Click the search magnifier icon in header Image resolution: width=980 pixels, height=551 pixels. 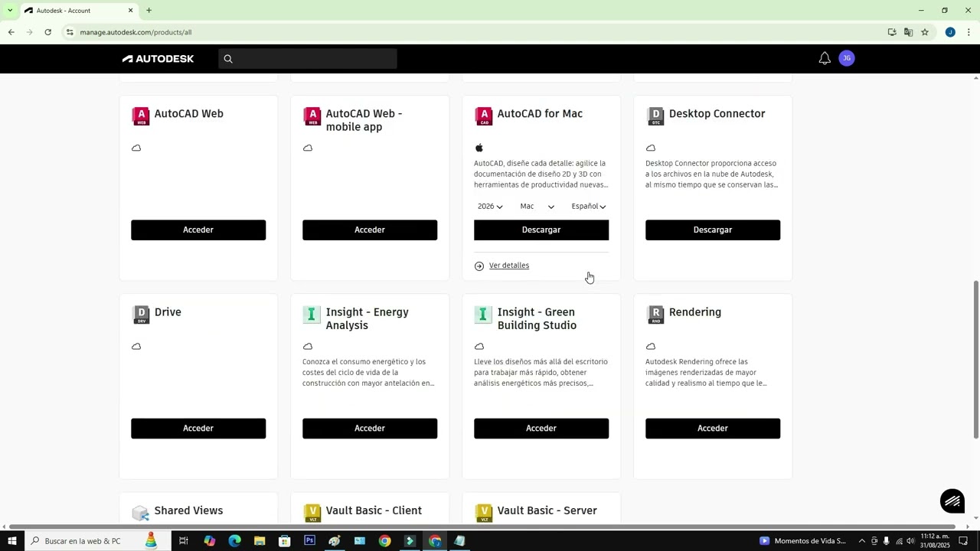[228, 59]
